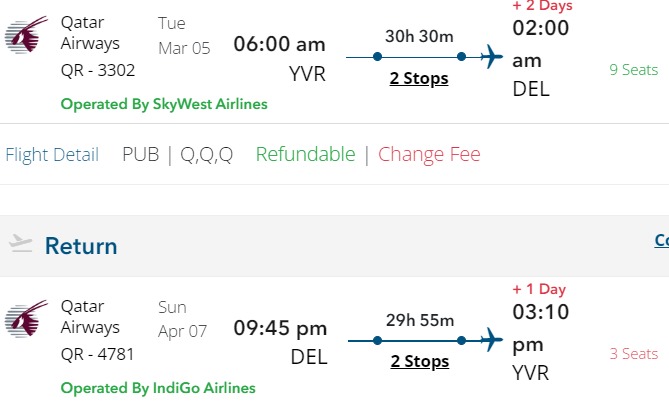
Task: Click the 3 Seats availability text
Action: [x=634, y=353]
